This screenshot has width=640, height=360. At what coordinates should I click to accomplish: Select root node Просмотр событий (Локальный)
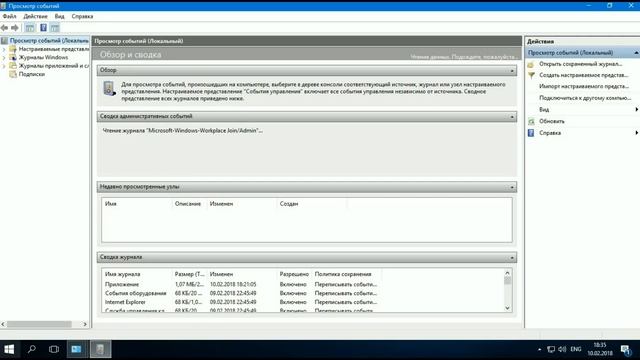coord(49,40)
